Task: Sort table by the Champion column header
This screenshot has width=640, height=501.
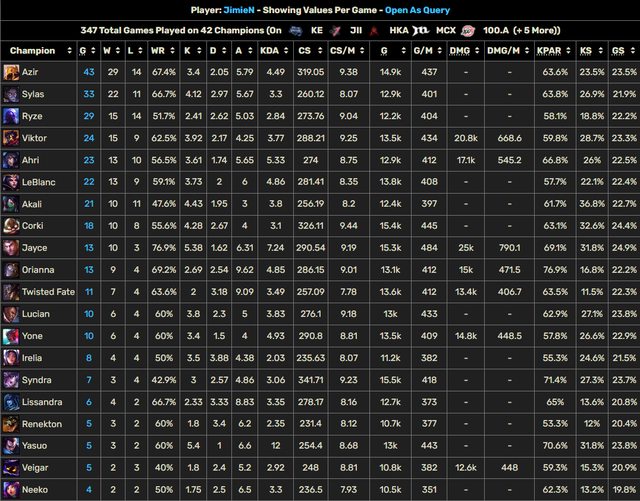Action: (32, 50)
